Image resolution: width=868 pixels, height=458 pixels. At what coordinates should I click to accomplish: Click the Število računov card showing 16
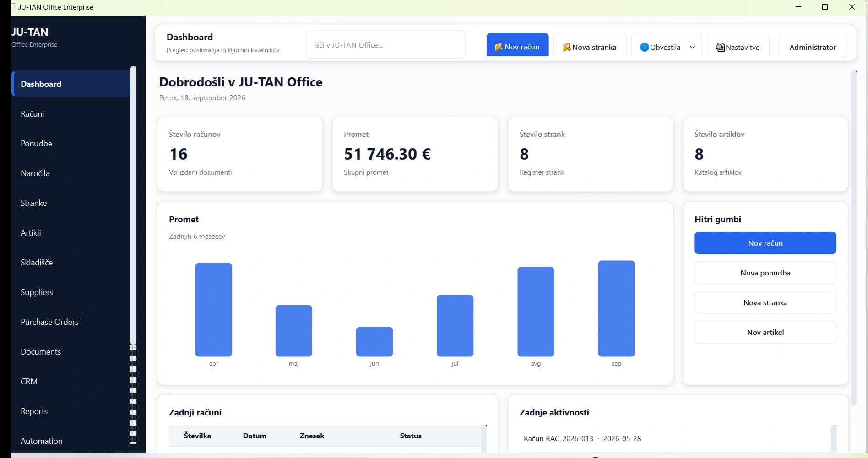[240, 154]
